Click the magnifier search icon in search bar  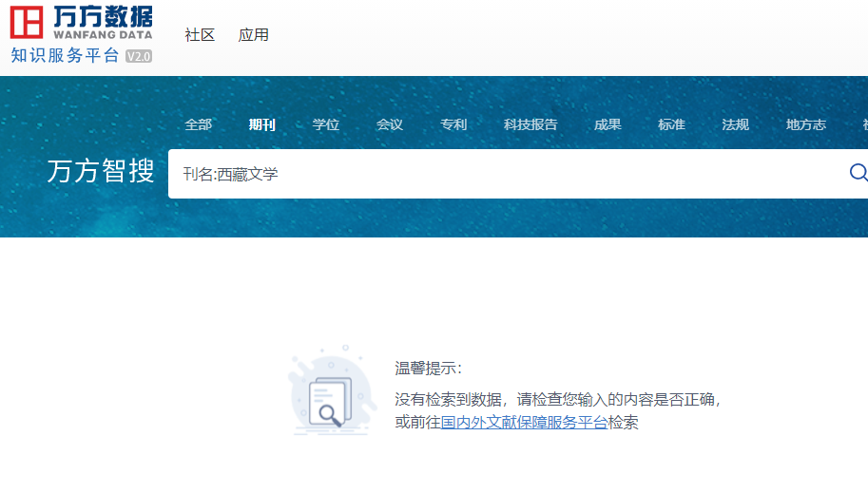point(858,173)
